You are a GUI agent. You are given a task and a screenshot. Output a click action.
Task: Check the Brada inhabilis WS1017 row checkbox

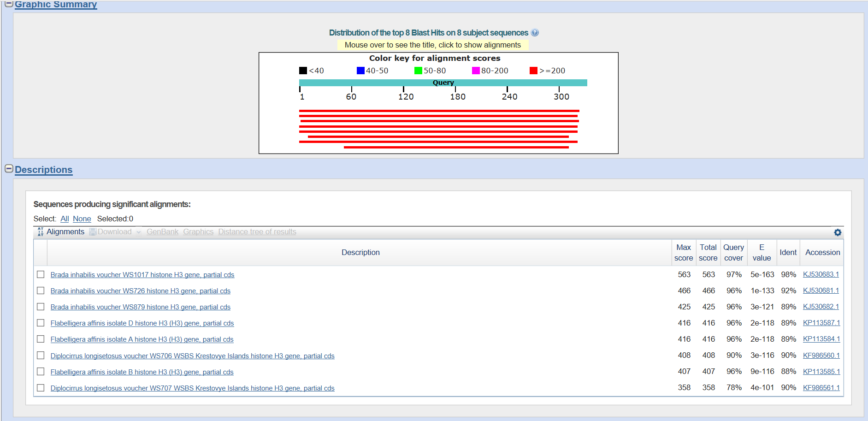point(41,274)
